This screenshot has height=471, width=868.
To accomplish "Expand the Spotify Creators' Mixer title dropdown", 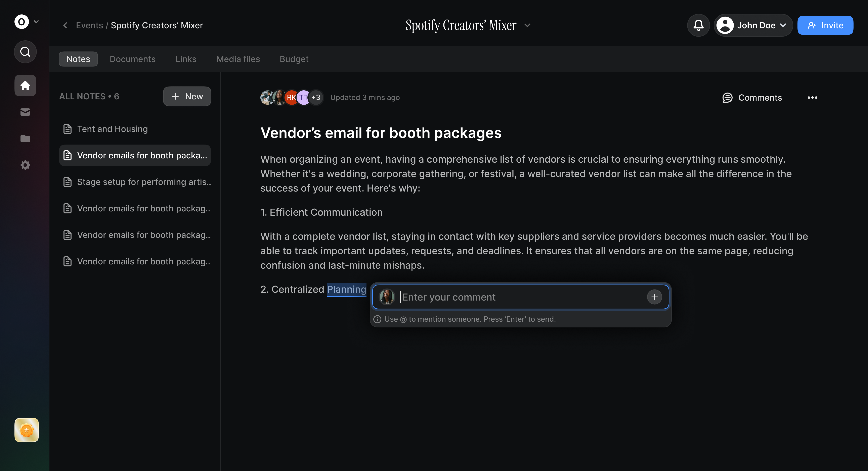I will pyautogui.click(x=527, y=25).
